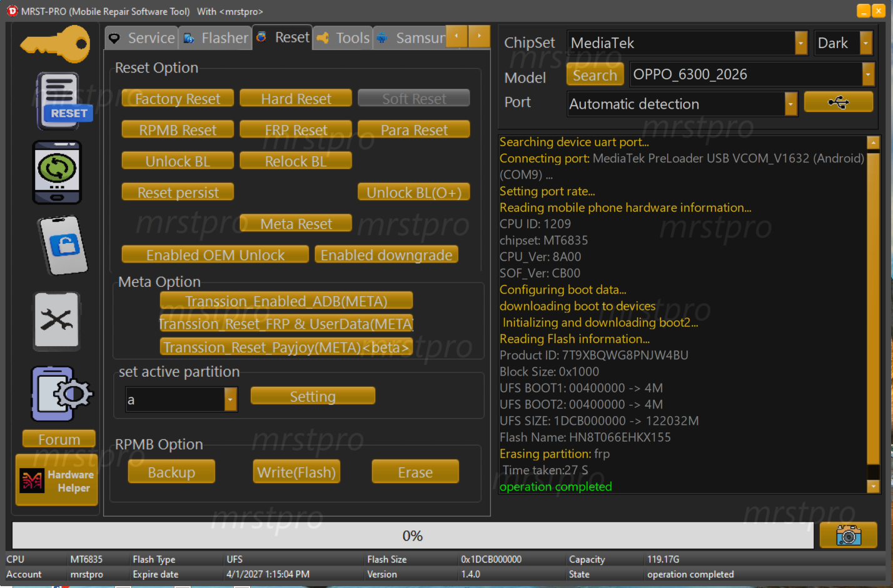
Task: Click the log scrollbar down arrow
Action: point(874,486)
